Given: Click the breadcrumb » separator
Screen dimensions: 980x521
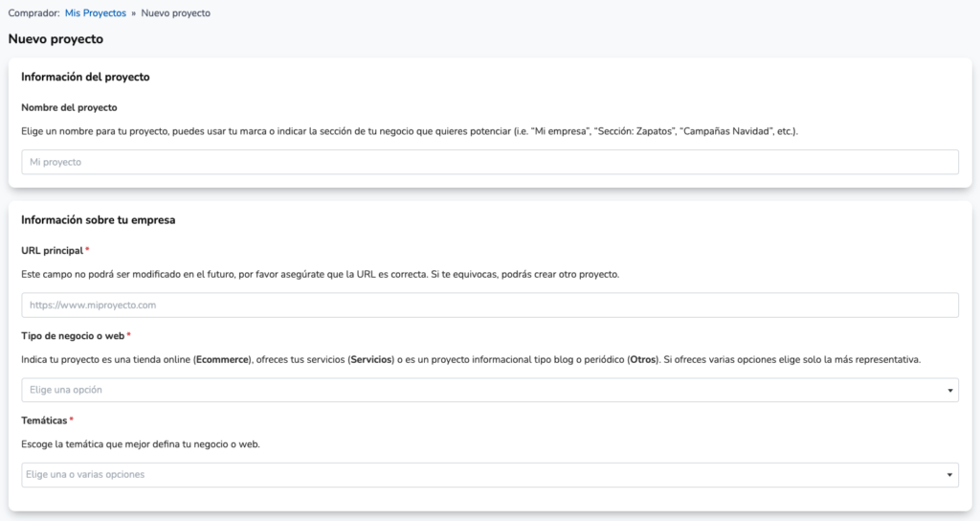Looking at the screenshot, I should pos(134,13).
